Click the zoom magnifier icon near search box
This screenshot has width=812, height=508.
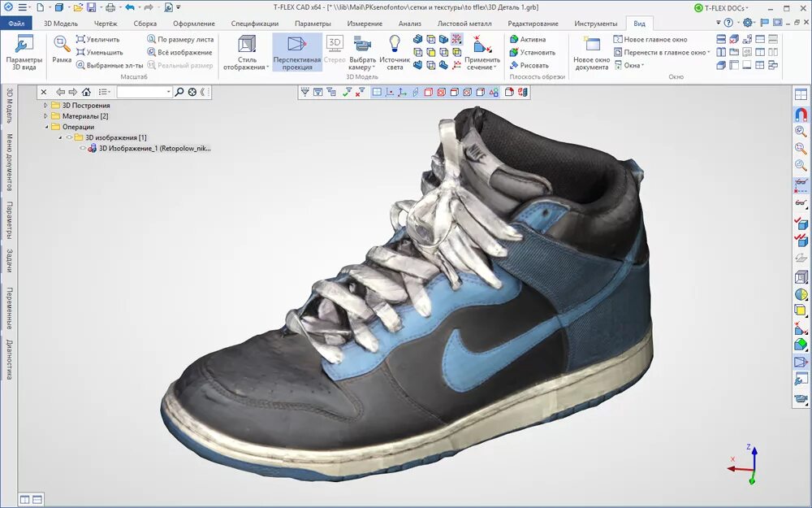(x=178, y=92)
